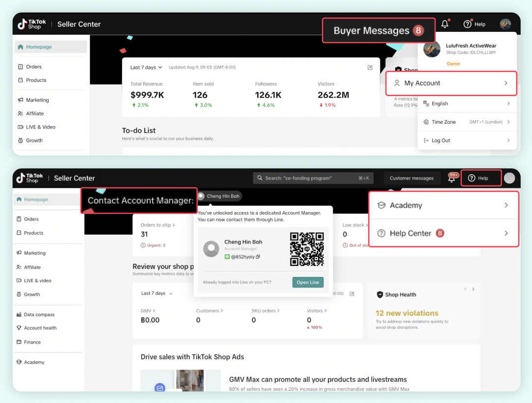Open the Visitors metric details in lower panel
Screen dimensions: 532x403
[x=317, y=311]
